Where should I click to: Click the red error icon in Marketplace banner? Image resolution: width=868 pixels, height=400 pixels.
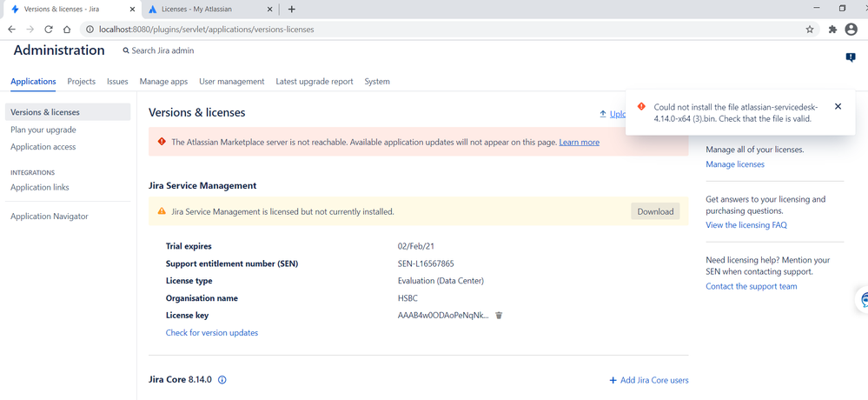pyautogui.click(x=162, y=142)
